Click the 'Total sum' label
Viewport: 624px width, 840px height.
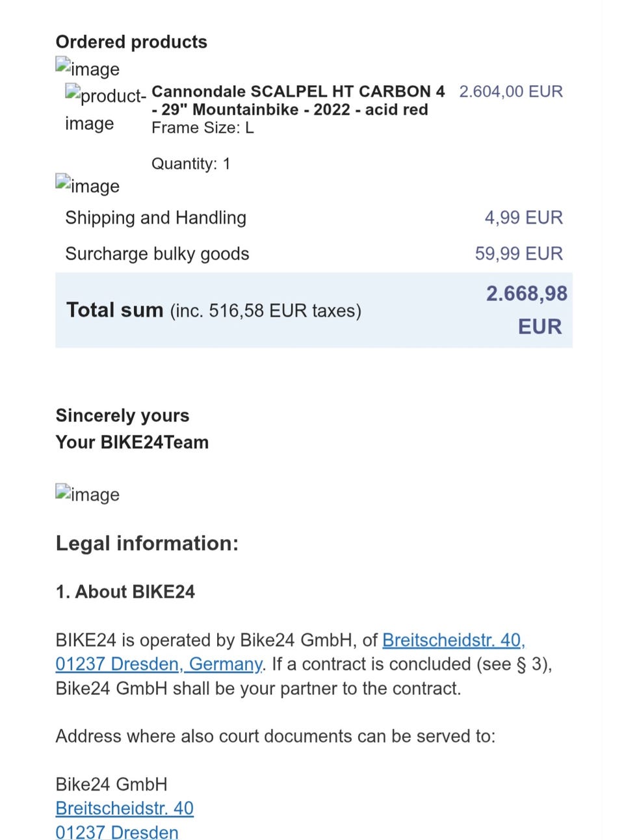pyautogui.click(x=114, y=310)
